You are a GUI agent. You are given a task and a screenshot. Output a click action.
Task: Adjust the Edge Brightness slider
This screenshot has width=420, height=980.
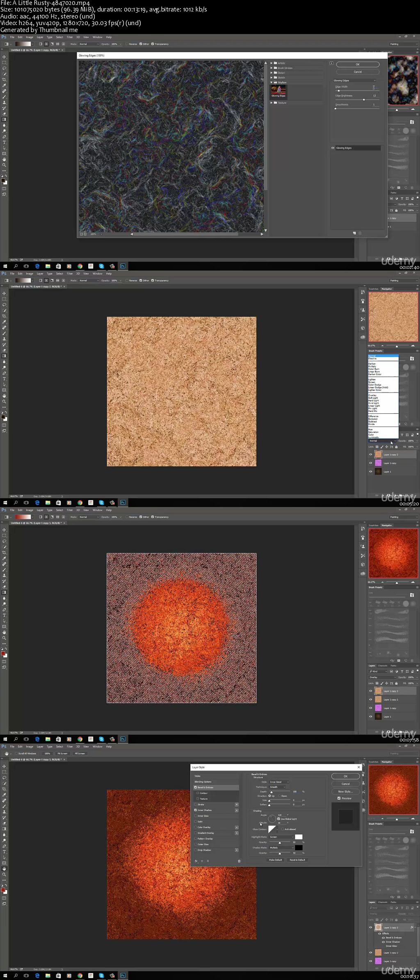click(364, 100)
